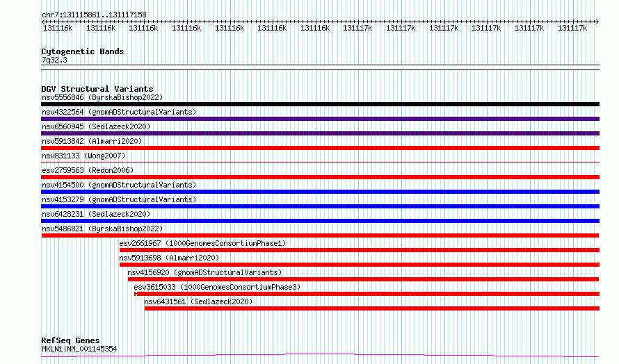Click the nsv4156920 (gnomADStructuralVariants) label

204,272
